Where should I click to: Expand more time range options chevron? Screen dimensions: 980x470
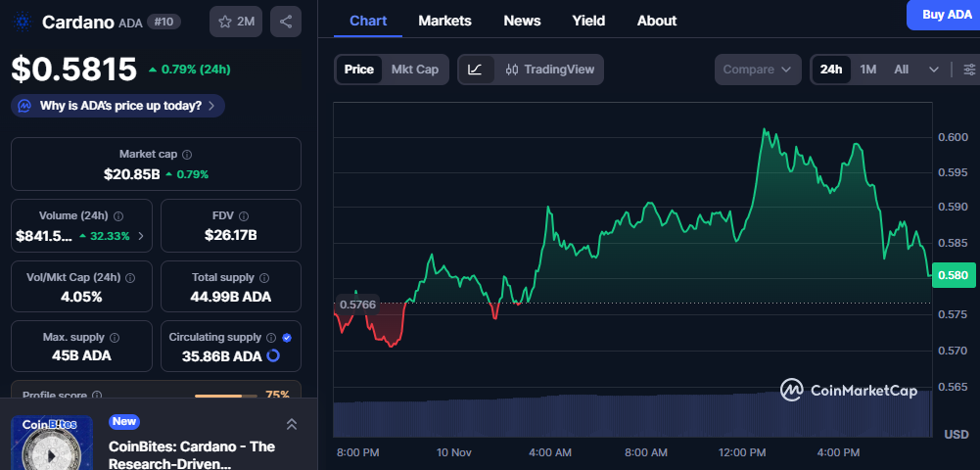pyautogui.click(x=934, y=70)
